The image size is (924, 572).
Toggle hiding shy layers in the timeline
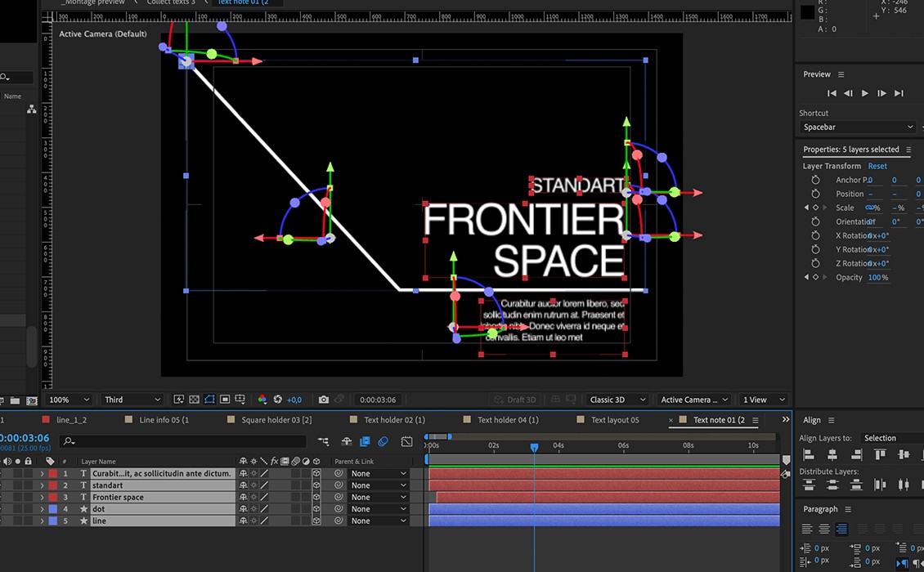tap(347, 441)
